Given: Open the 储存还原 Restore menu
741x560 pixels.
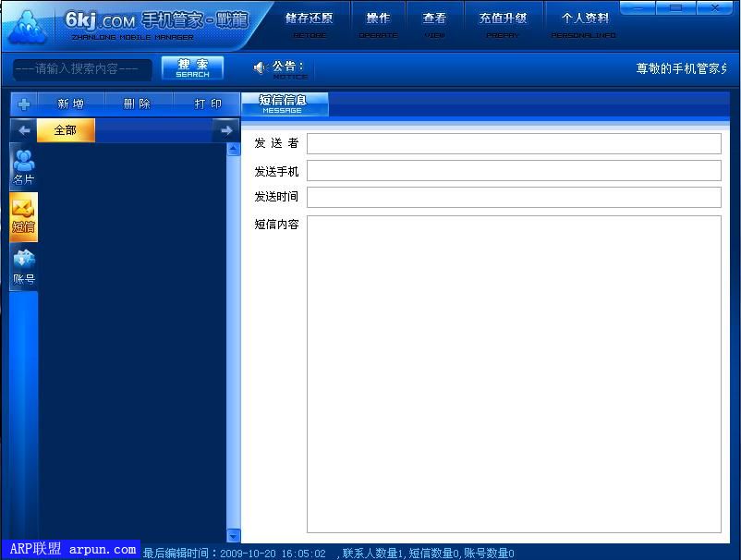Looking at the screenshot, I should [x=310, y=24].
